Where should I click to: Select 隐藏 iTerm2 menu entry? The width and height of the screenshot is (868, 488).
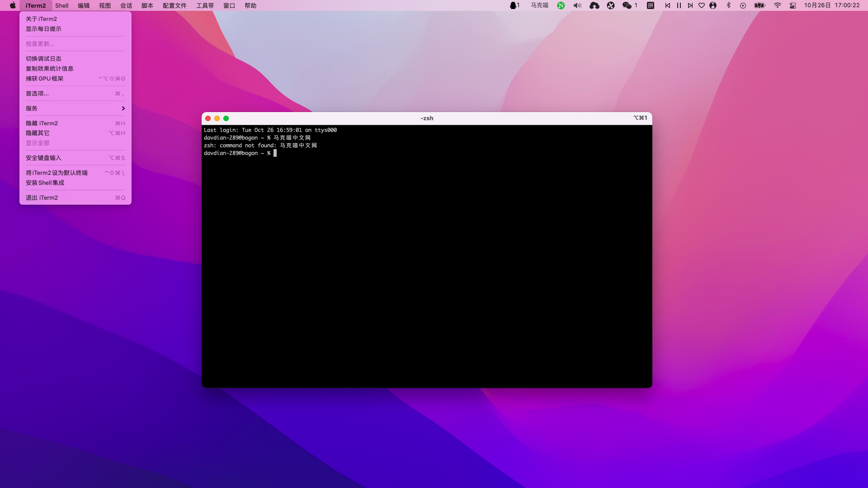75,123
